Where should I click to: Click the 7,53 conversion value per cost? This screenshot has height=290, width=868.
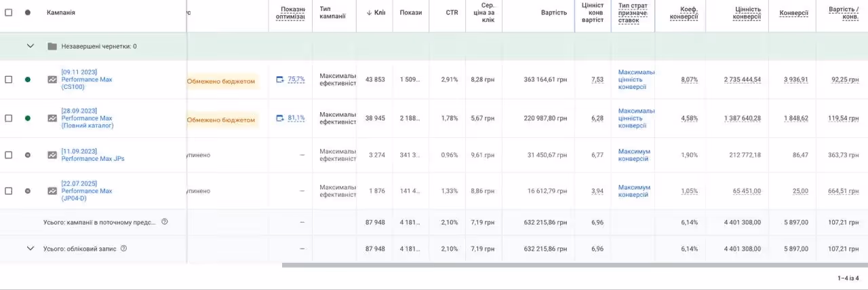[x=597, y=79]
